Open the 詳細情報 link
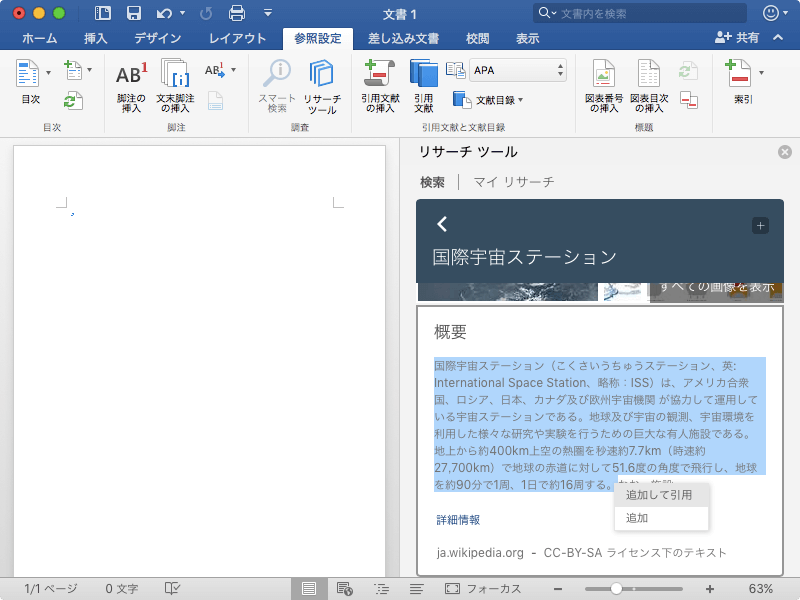The image size is (800, 600). (458, 520)
